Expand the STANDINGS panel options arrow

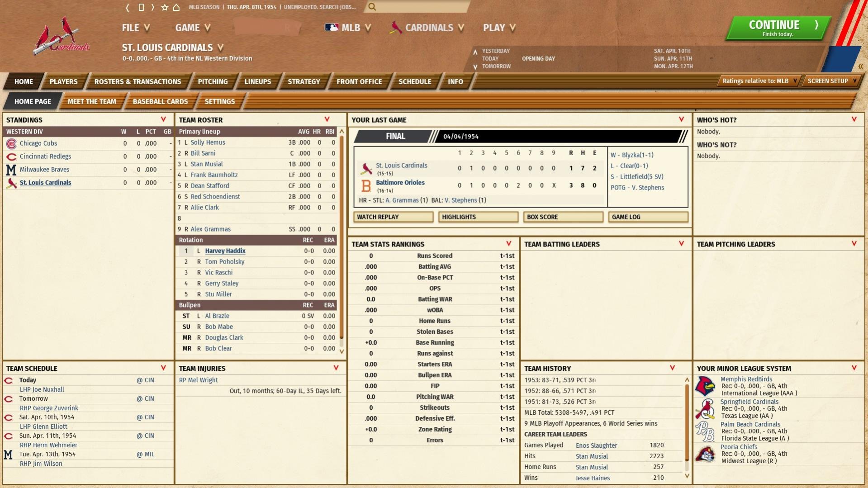point(163,119)
